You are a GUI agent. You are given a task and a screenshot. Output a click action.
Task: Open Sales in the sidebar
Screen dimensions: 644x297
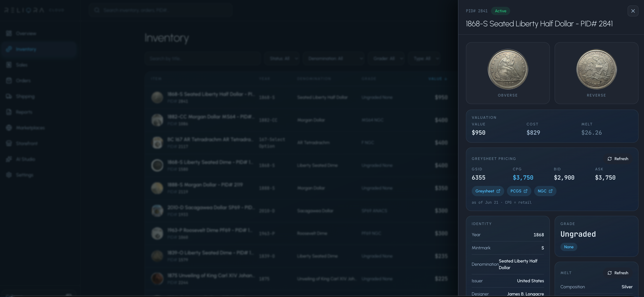pos(39,65)
